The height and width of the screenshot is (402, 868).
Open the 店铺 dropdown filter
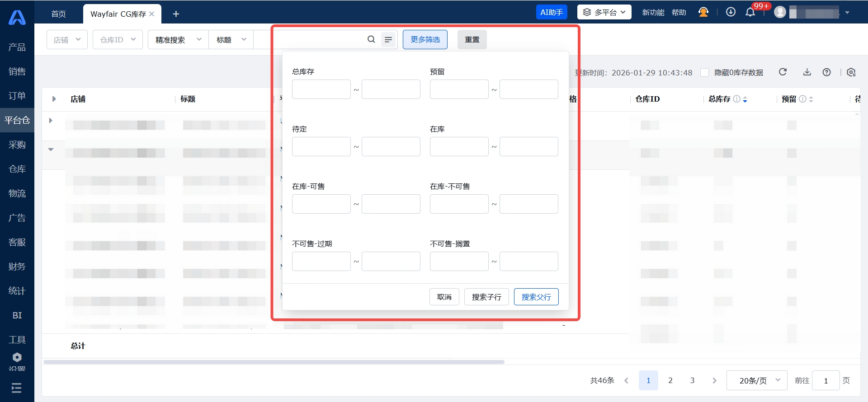[x=67, y=40]
